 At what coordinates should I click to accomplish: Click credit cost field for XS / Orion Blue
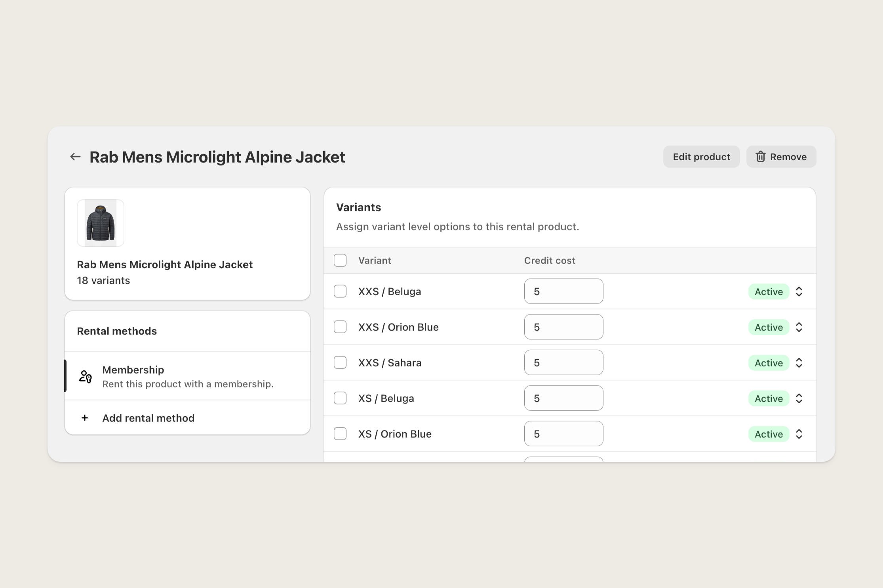pos(563,434)
